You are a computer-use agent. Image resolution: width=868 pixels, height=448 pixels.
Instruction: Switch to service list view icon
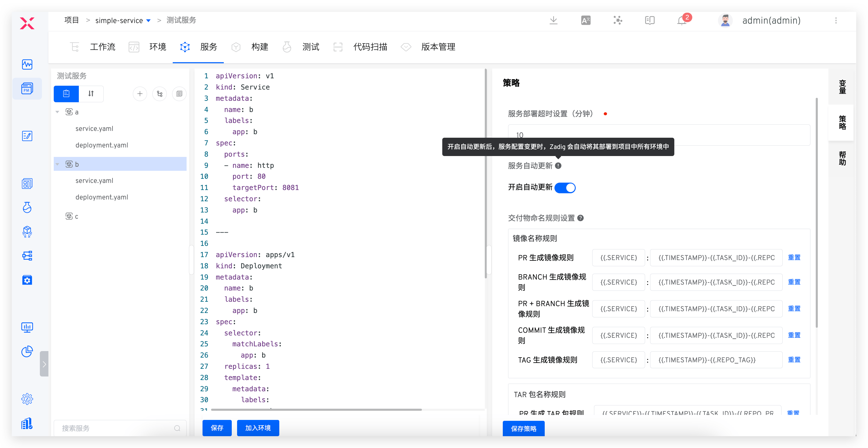[x=66, y=93]
